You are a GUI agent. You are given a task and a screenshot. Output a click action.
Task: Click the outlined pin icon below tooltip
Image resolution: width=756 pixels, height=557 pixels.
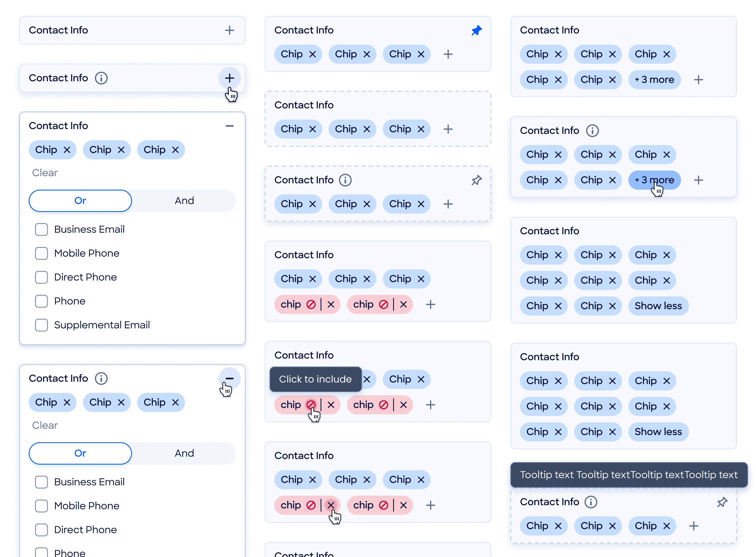(x=722, y=502)
